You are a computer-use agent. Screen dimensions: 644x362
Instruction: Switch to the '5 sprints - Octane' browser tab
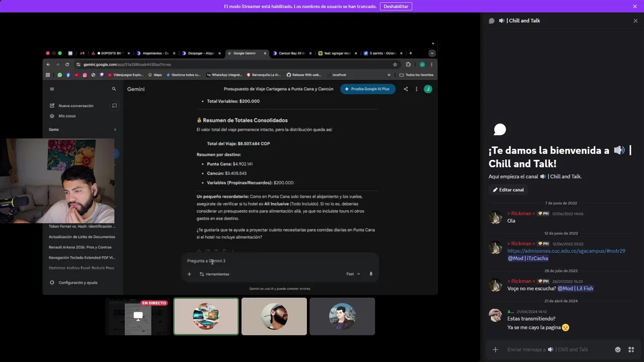[x=382, y=53]
